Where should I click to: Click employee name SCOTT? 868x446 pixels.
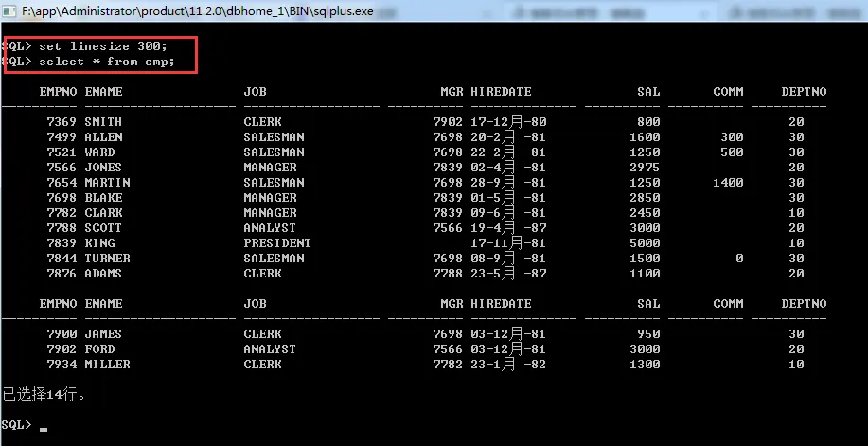pos(103,227)
